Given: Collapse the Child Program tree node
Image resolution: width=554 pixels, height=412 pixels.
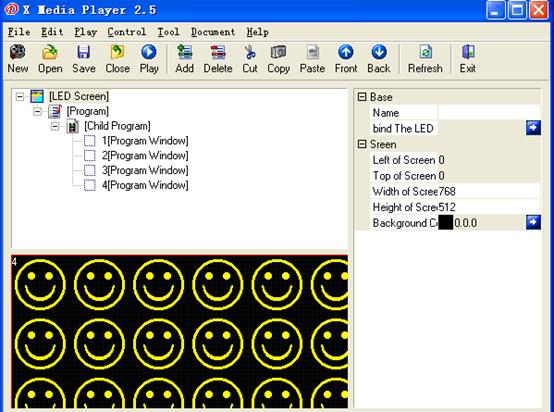Looking at the screenshot, I should pyautogui.click(x=55, y=126).
